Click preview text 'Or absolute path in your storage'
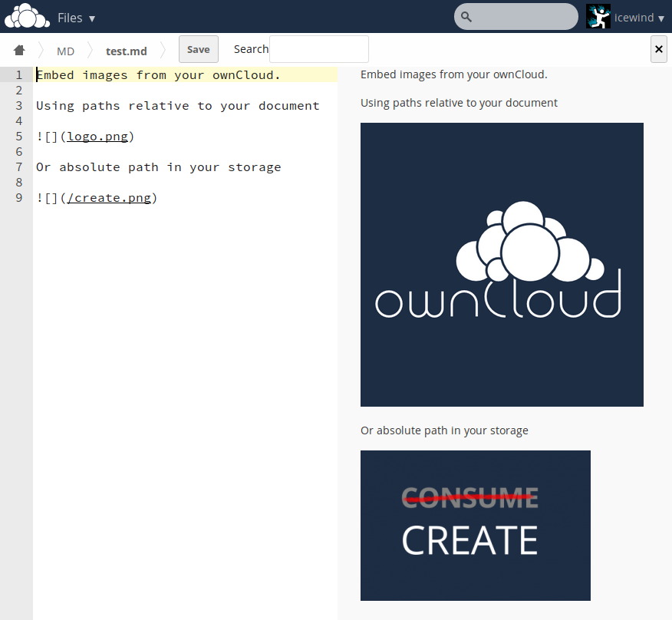Image resolution: width=672 pixels, height=620 pixels. 444,430
